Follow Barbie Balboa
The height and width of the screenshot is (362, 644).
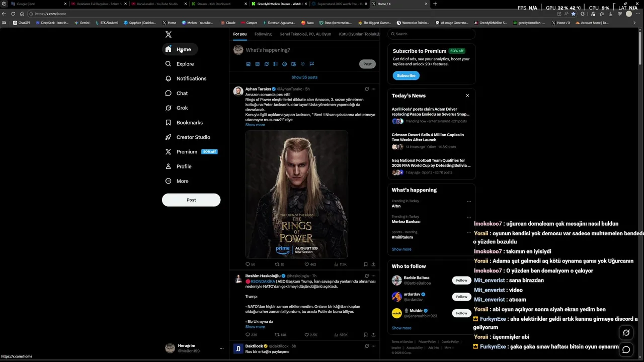(x=461, y=280)
